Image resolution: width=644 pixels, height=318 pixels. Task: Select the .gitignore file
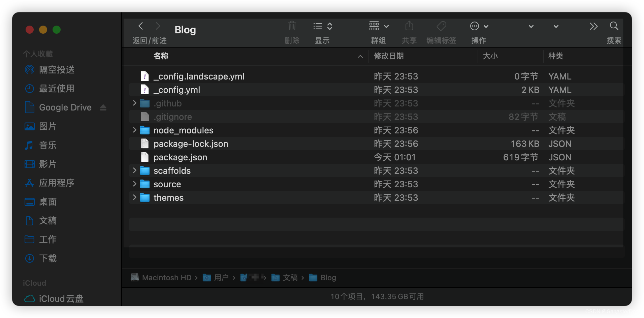[173, 117]
